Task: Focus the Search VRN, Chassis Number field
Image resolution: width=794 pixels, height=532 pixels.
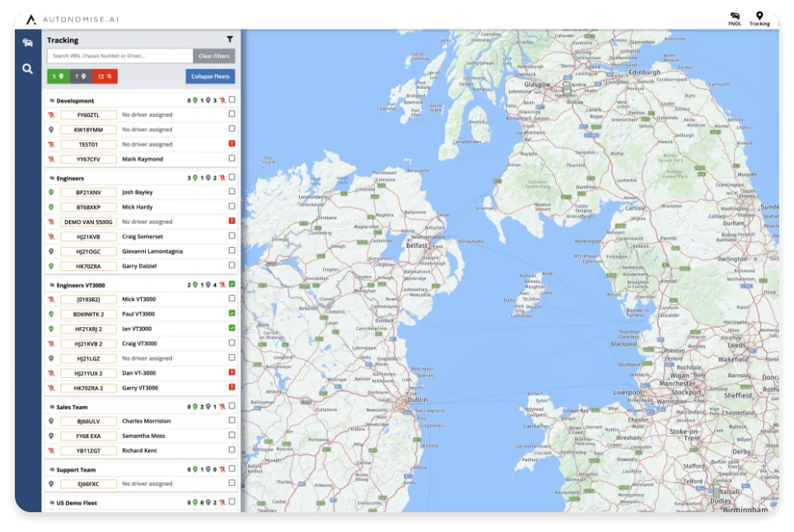Action: coord(120,56)
